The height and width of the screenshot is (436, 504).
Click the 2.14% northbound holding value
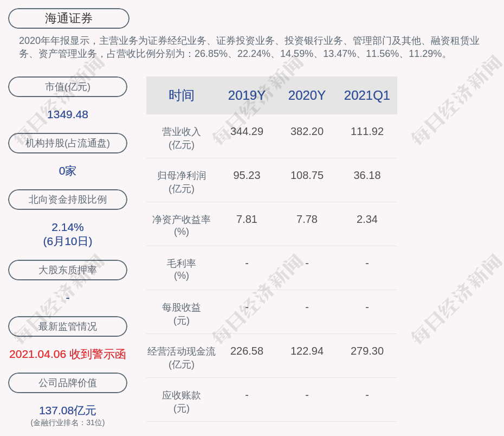click(68, 227)
